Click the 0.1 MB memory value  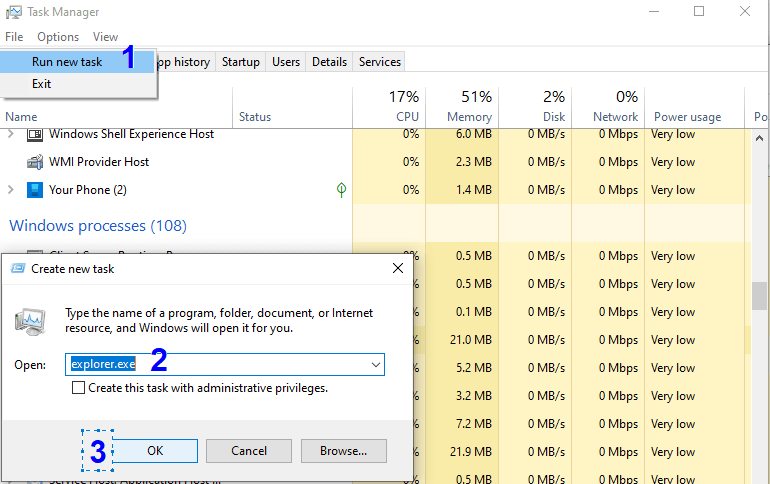coord(473,312)
